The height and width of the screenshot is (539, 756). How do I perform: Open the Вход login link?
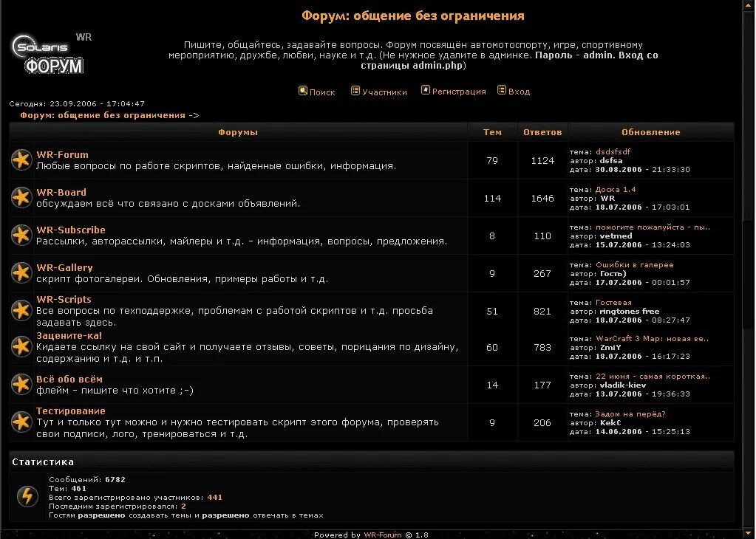click(x=520, y=92)
